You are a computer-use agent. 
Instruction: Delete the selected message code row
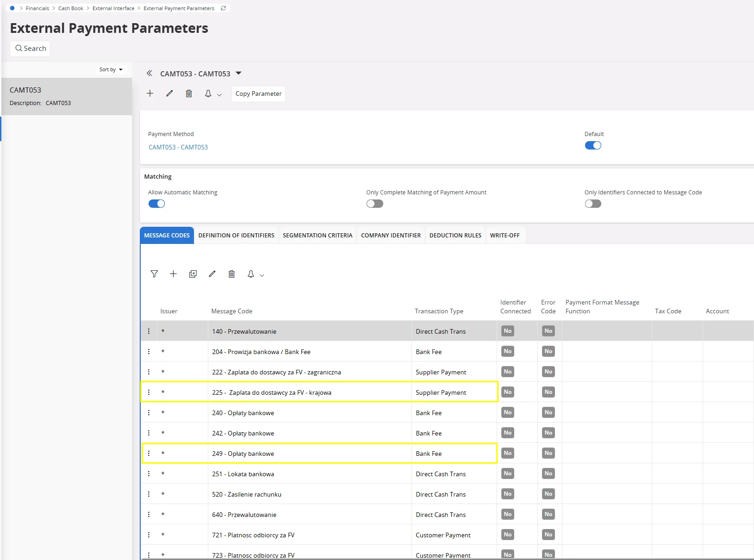231,274
